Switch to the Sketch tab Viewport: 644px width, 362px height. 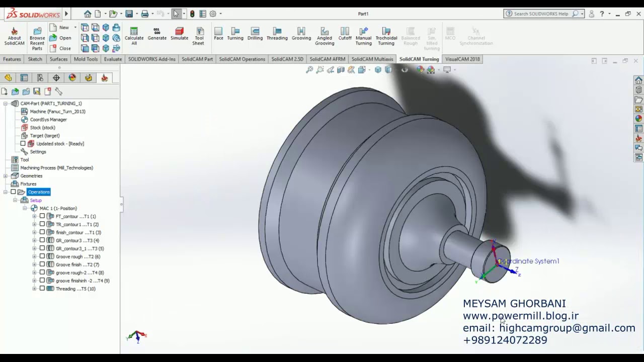[35, 59]
